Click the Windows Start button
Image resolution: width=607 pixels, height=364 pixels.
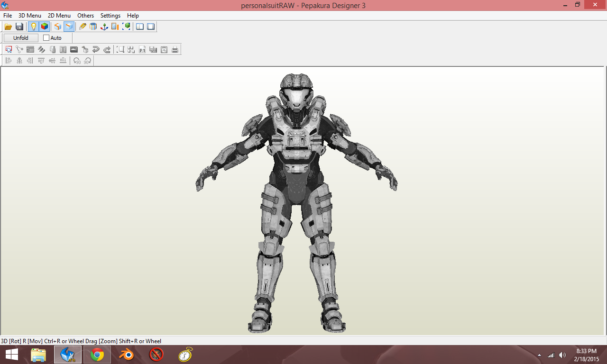(12, 355)
